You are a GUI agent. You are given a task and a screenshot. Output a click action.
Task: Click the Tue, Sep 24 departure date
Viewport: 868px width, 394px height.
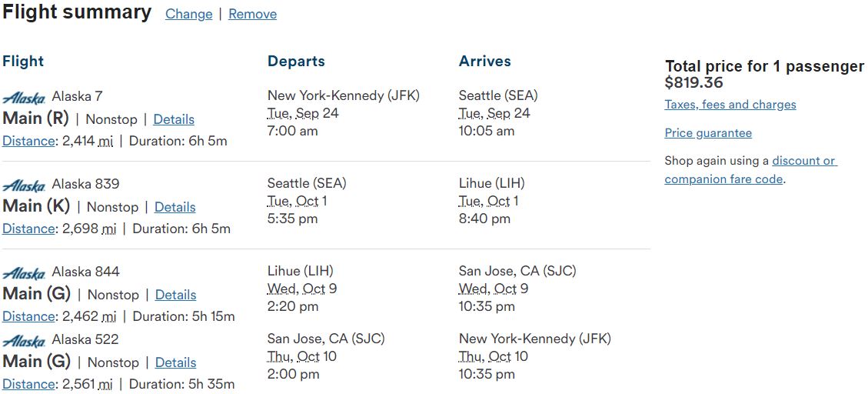303,114
